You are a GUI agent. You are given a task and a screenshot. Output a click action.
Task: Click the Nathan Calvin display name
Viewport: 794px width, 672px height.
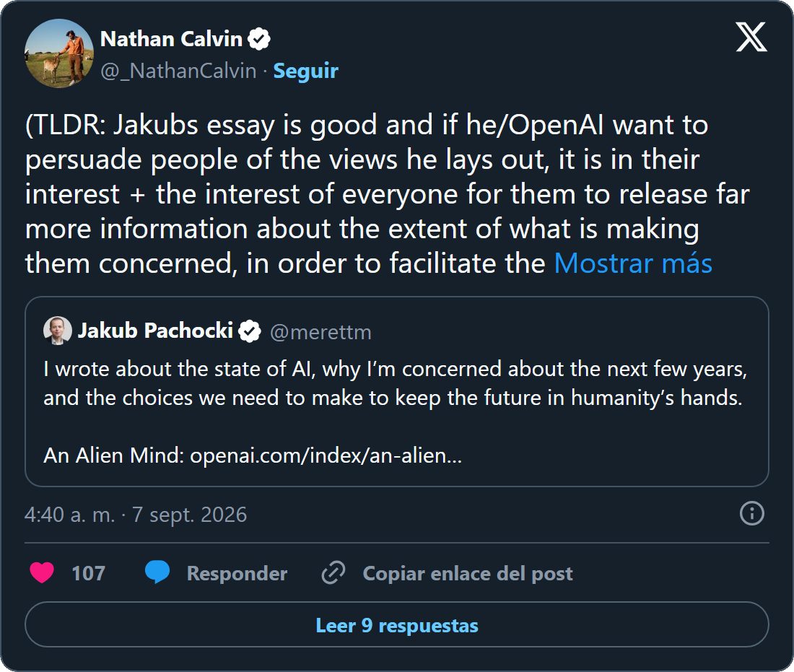(x=171, y=39)
